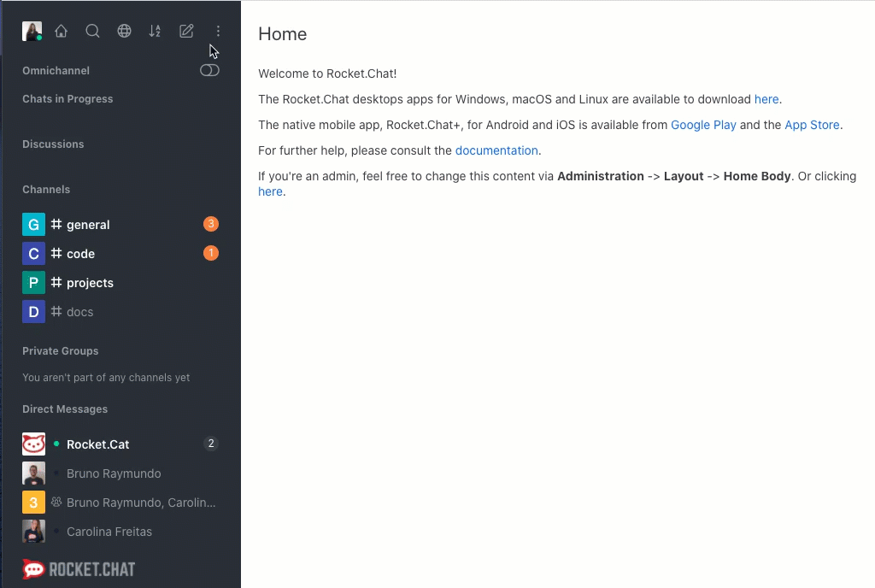This screenshot has height=588, width=875.
Task: Create new via pencil icon
Action: point(186,32)
